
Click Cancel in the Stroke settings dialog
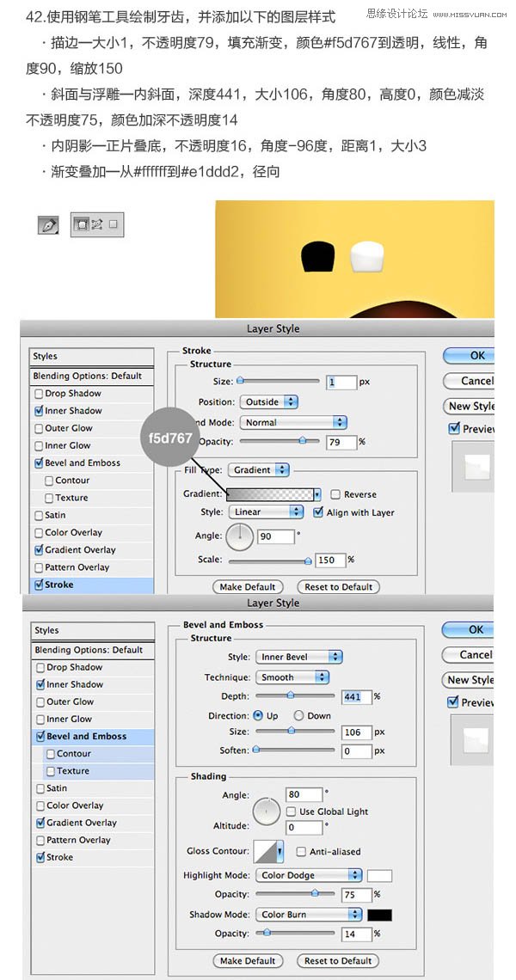(469, 381)
